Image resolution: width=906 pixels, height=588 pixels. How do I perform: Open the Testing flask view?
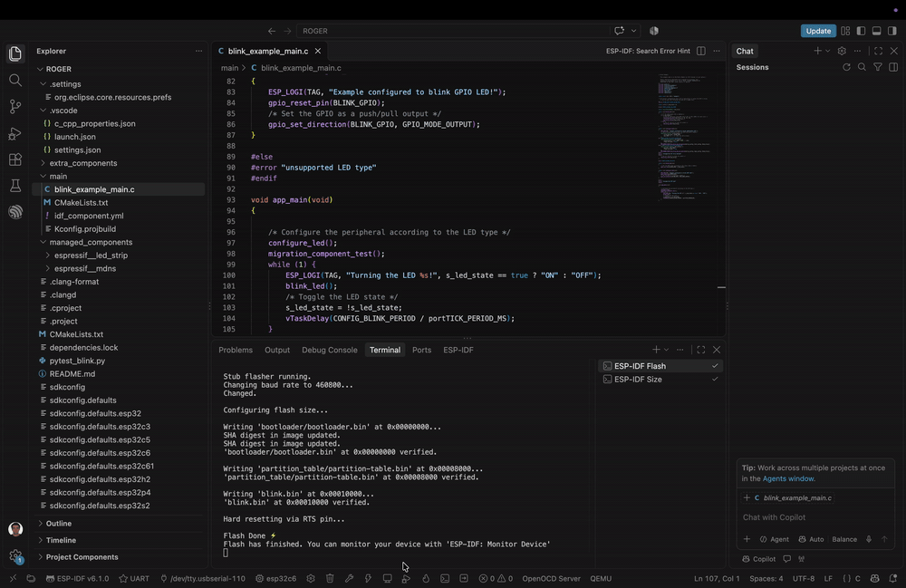15,186
